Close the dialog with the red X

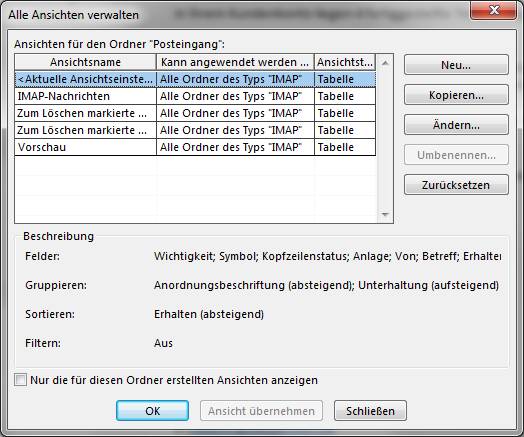[494, 10]
